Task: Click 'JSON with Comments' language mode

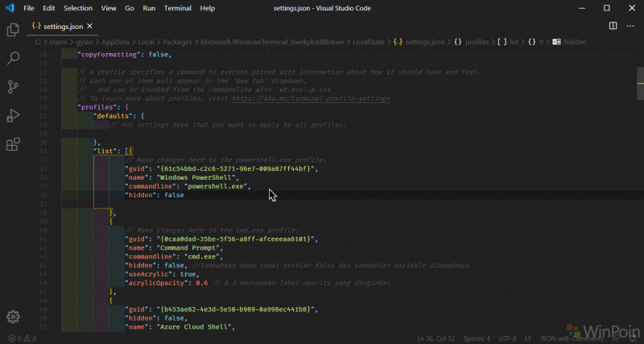Action: point(570,338)
